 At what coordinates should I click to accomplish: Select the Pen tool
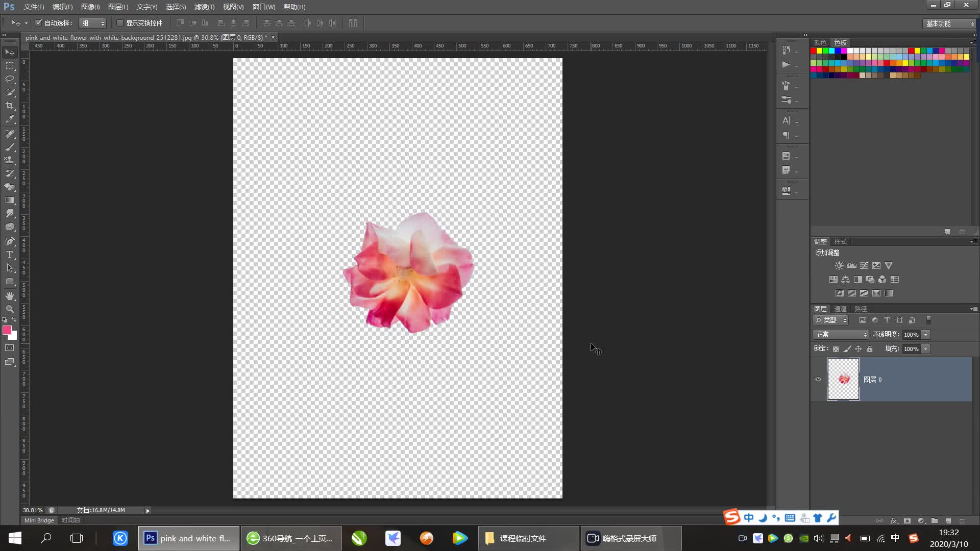(10, 241)
